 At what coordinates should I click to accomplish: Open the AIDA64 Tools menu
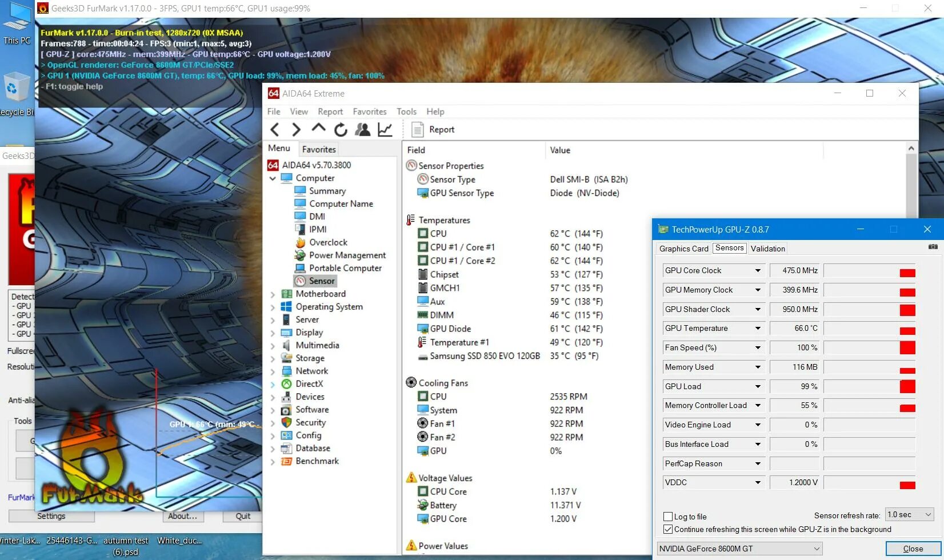[x=406, y=111]
